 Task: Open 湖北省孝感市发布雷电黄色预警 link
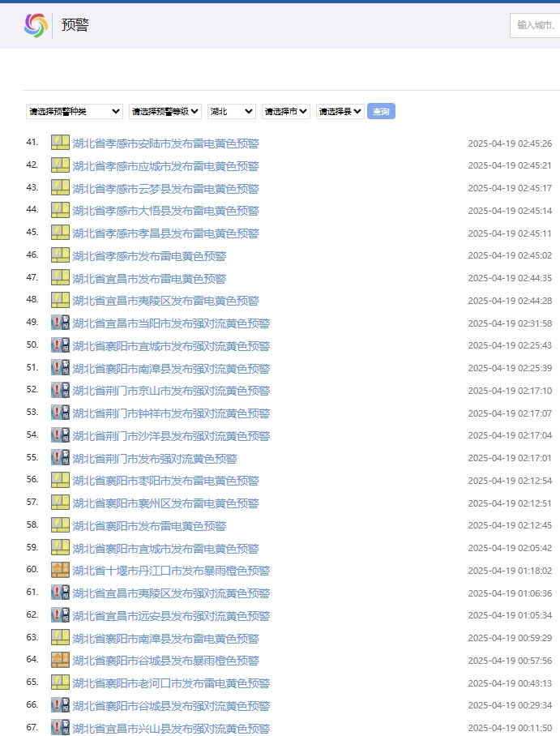(149, 256)
